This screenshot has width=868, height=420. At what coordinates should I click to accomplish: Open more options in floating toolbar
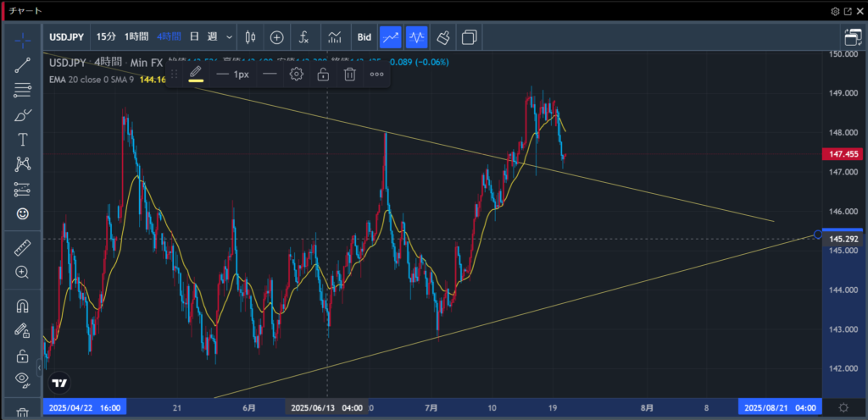376,74
